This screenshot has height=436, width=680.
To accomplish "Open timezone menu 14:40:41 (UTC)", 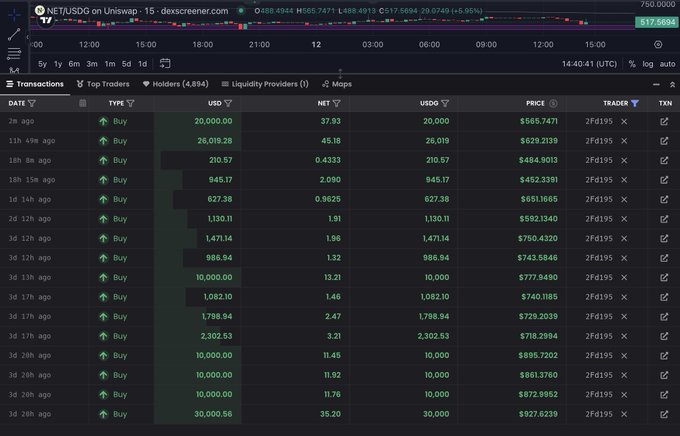I will coord(589,64).
